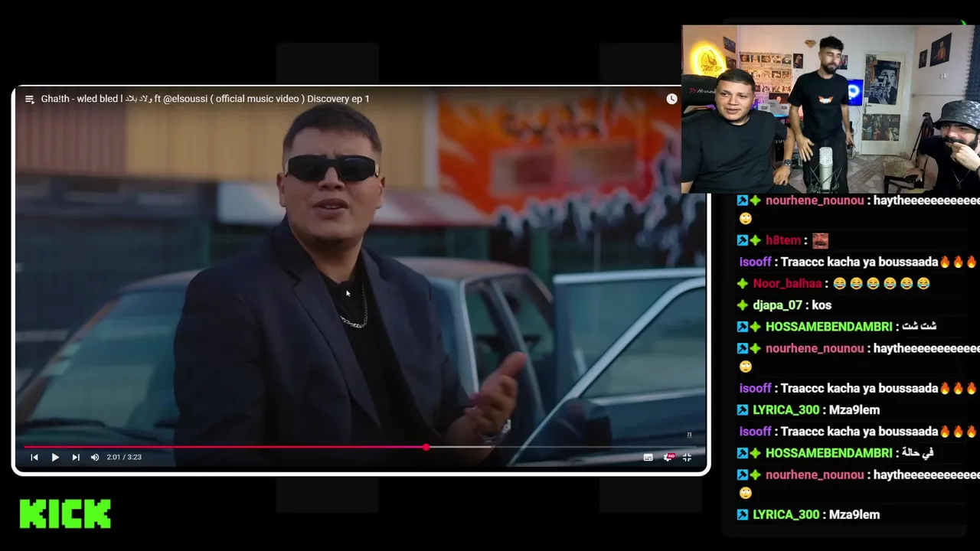This screenshot has width=980, height=551.
Task: Click chat username h8tem
Action: tap(782, 240)
